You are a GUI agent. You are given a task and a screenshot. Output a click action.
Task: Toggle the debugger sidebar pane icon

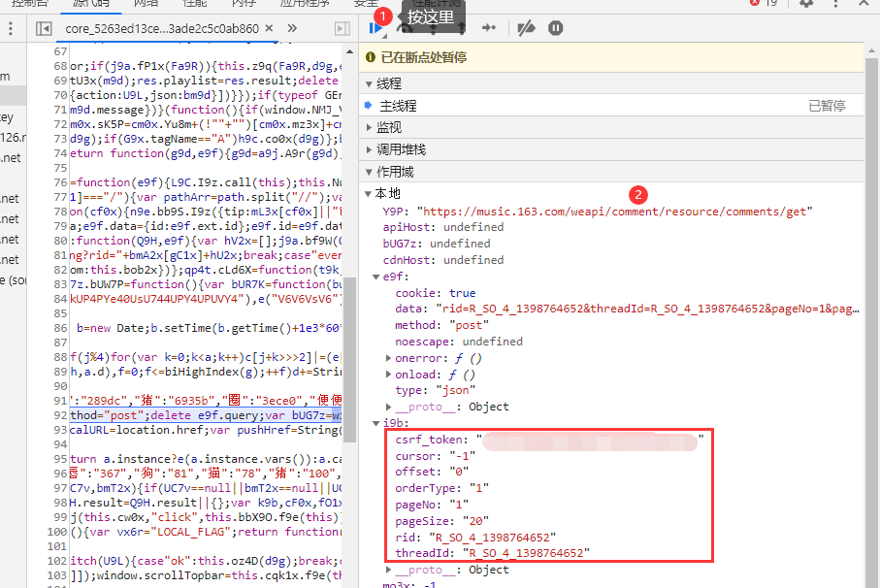pos(342,29)
